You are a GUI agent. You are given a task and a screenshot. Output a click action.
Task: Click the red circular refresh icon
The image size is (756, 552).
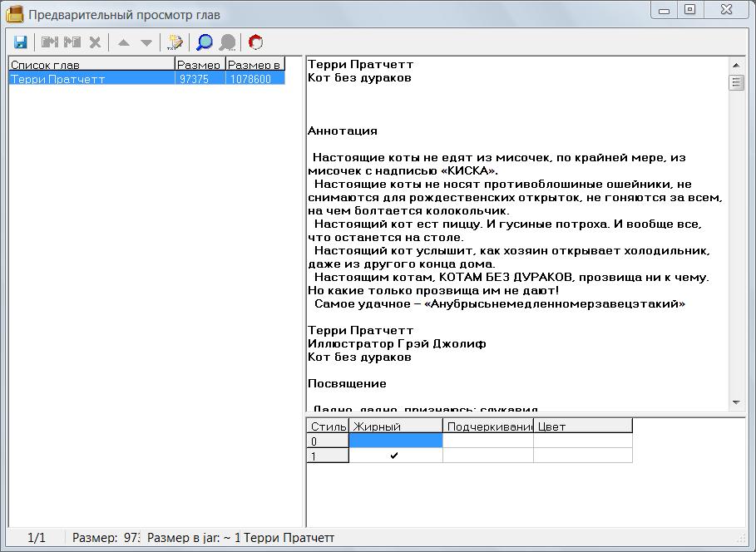[255, 42]
